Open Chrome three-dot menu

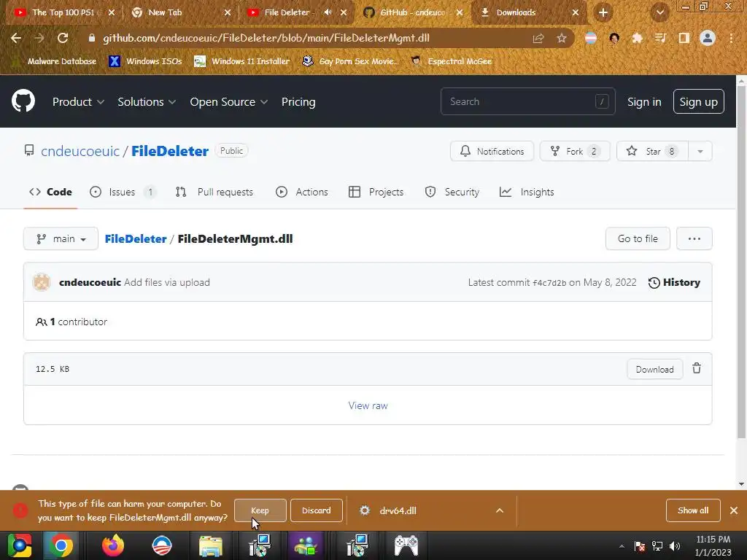coord(731,38)
